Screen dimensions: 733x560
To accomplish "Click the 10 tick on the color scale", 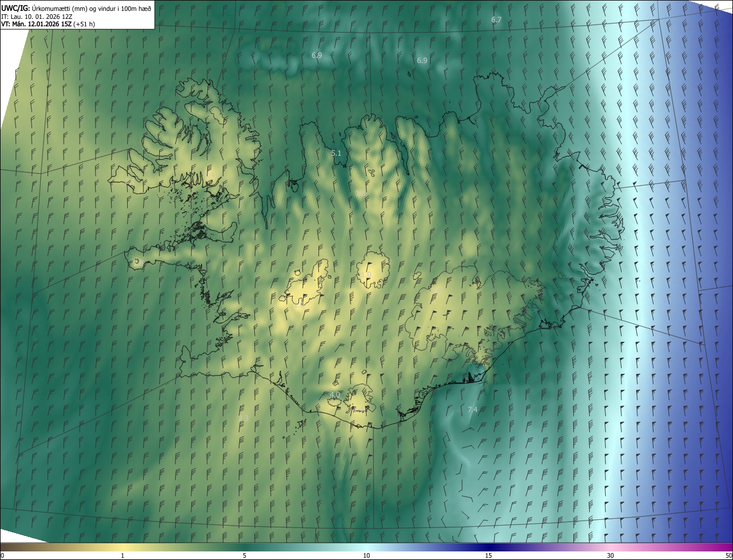I will 366,556.
